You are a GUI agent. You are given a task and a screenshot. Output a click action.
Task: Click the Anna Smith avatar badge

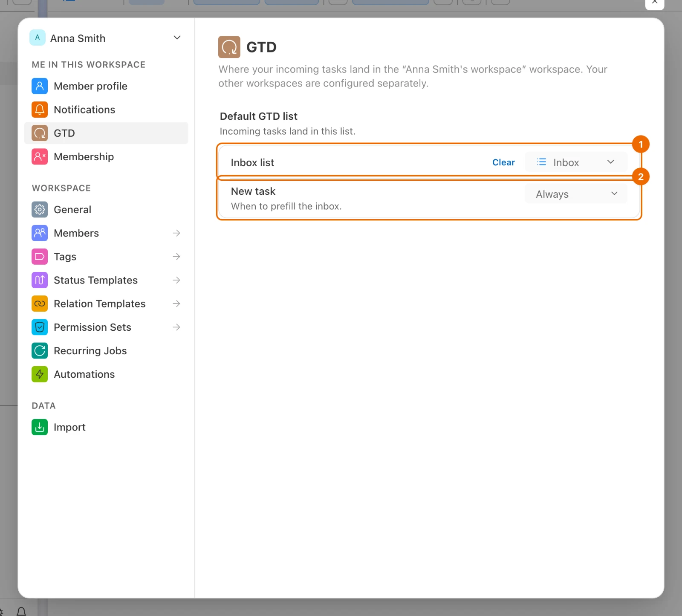pyautogui.click(x=38, y=38)
